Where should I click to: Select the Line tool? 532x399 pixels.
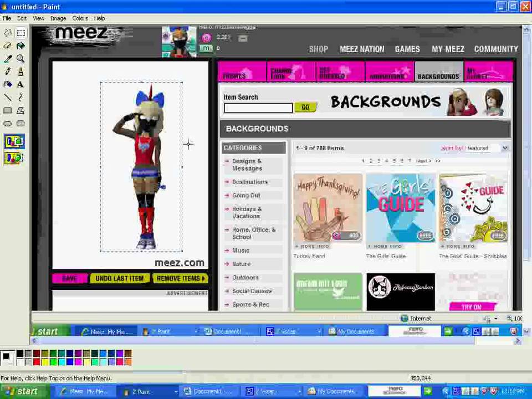coord(8,98)
